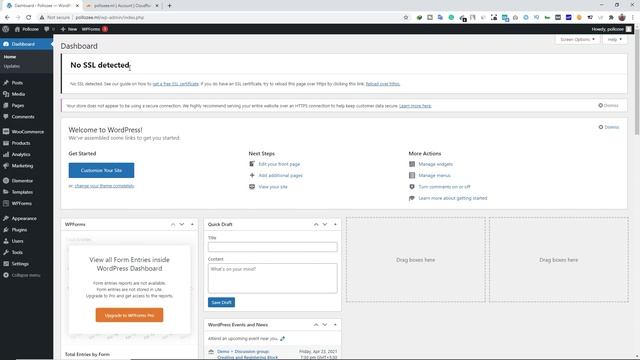Click 'Learn more here' in the secure connection notice
The height and width of the screenshot is (360, 640).
[415, 106]
